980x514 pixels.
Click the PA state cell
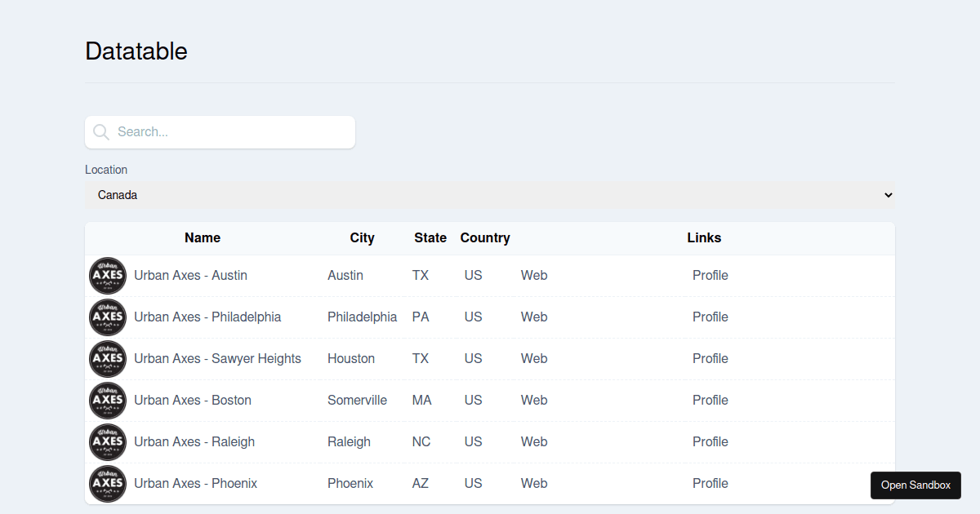(x=421, y=317)
